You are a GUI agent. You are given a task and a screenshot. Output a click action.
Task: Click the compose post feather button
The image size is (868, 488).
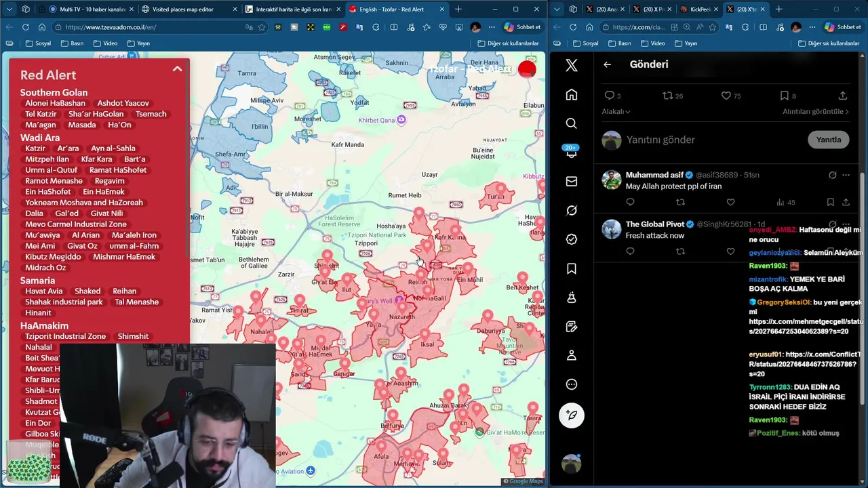point(572,415)
